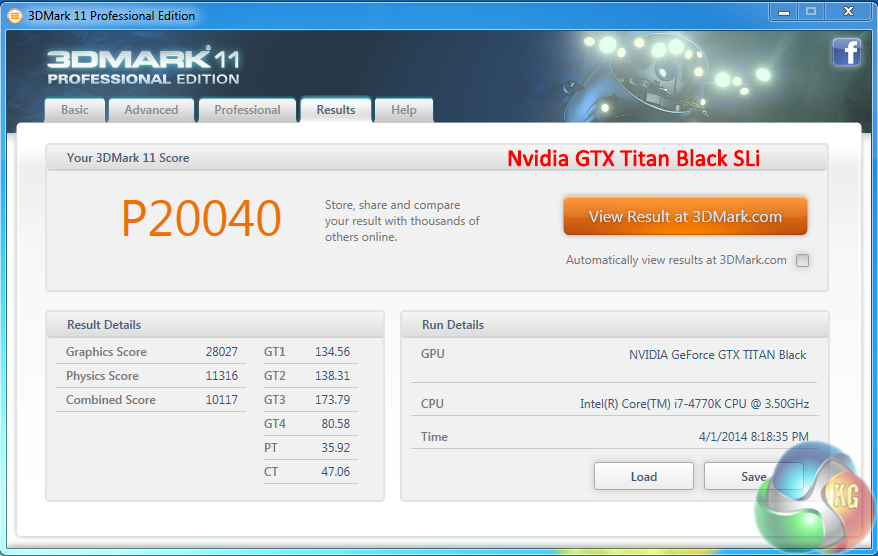
Task: Click the CT value 47.06
Action: 336,473
